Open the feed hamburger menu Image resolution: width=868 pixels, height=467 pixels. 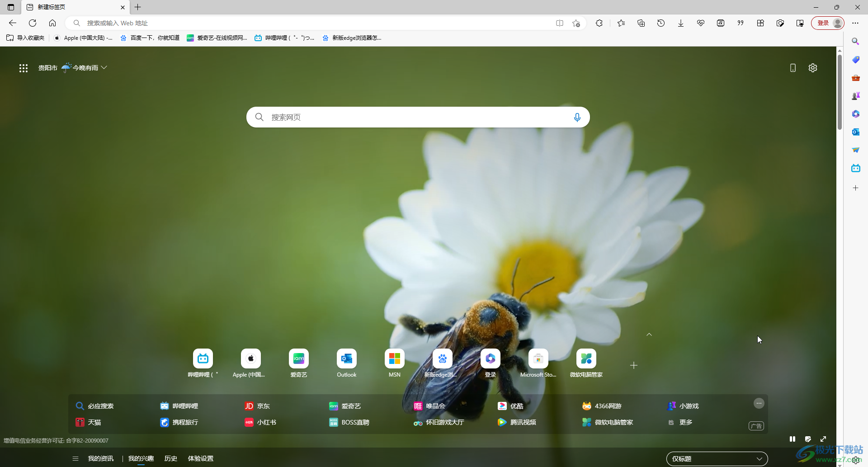click(x=75, y=458)
